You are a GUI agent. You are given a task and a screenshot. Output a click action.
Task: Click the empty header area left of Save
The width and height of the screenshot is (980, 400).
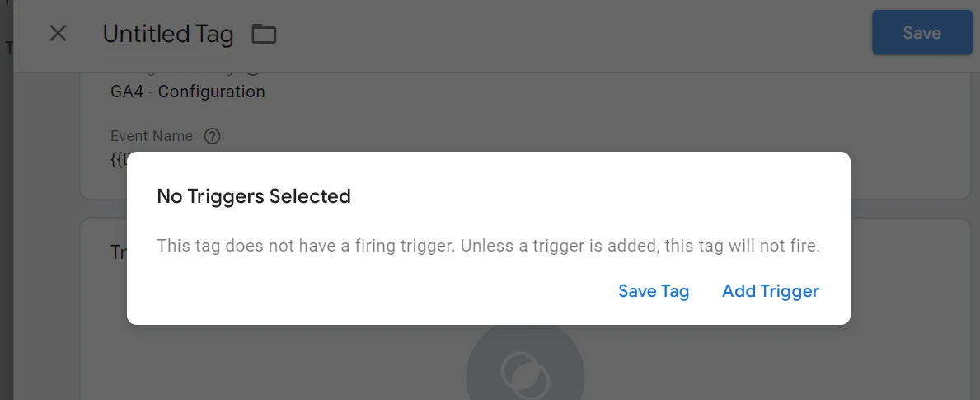click(x=577, y=34)
